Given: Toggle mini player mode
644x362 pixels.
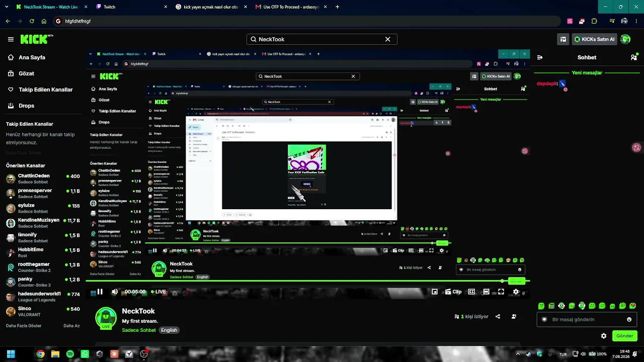Looking at the screenshot, I should 435,292.
